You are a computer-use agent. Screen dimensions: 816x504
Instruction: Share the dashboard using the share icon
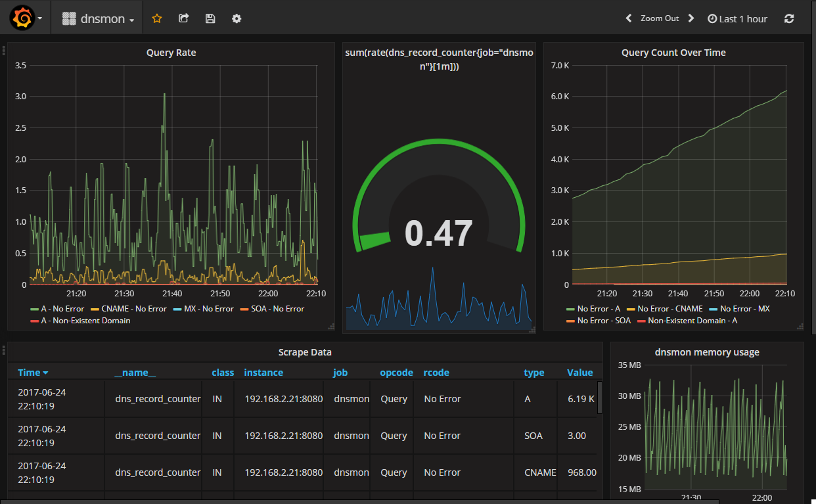(184, 18)
